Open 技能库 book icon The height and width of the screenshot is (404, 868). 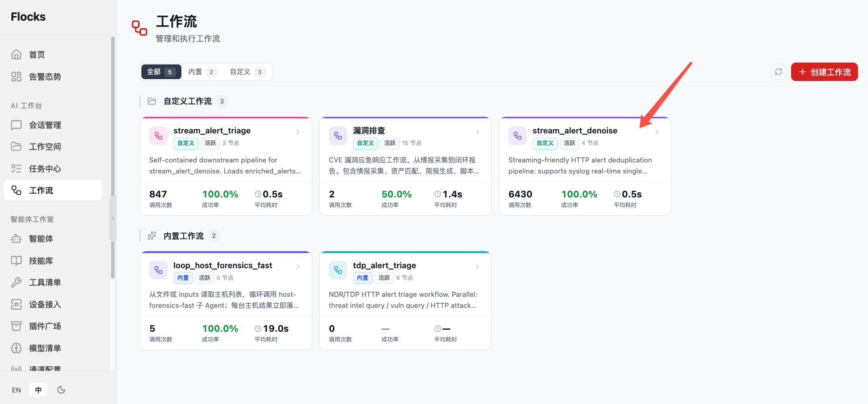click(17, 261)
